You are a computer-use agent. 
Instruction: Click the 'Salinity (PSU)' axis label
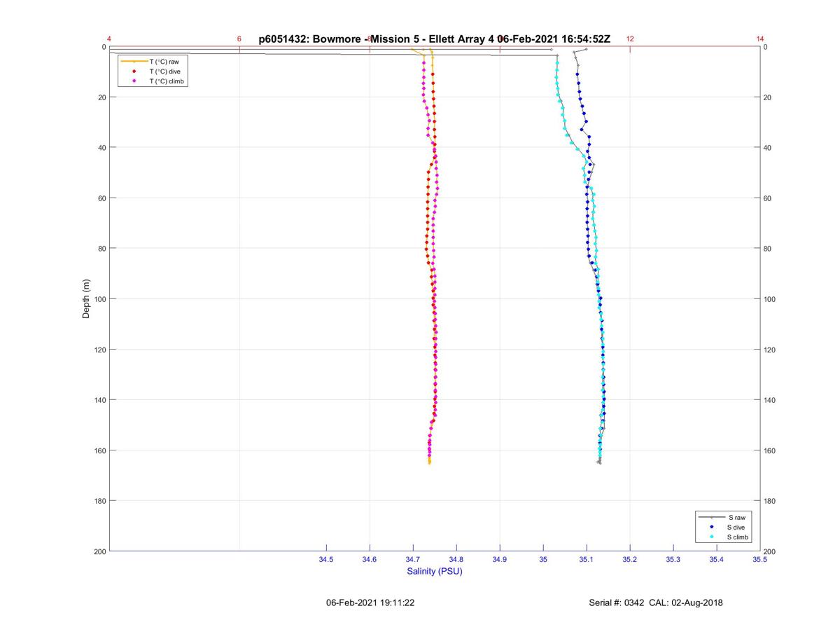click(x=435, y=571)
